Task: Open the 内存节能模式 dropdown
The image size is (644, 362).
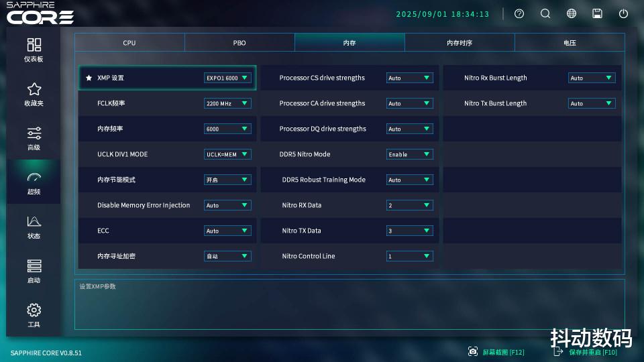Action: pos(227,180)
